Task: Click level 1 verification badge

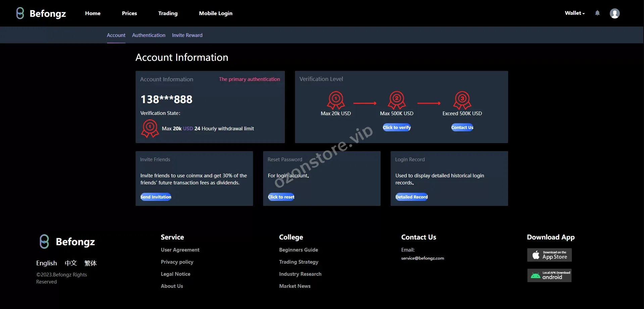Action: click(x=336, y=100)
